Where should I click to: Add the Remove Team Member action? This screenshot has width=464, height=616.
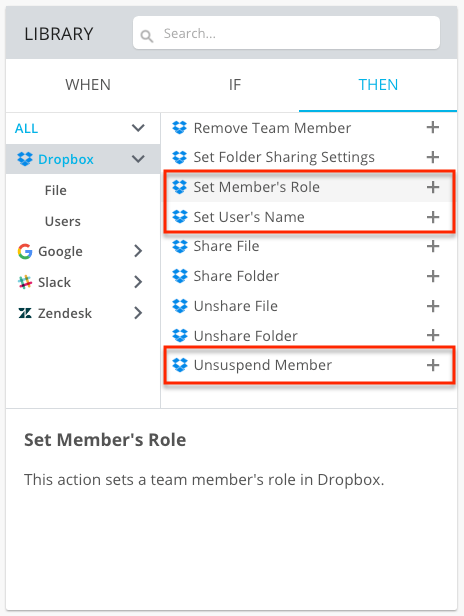(x=433, y=127)
